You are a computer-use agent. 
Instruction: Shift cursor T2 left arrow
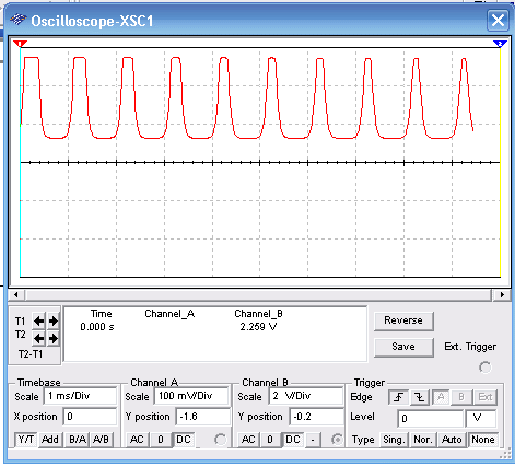(39, 339)
